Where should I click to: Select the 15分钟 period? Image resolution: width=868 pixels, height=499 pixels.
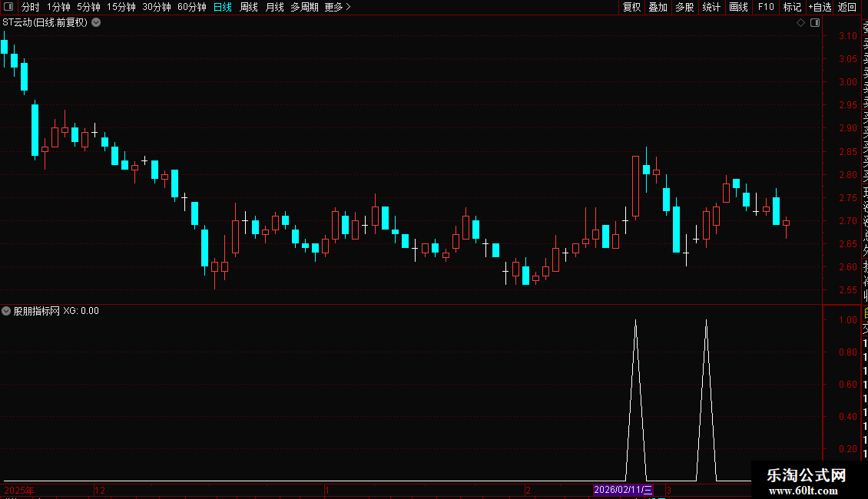[121, 7]
